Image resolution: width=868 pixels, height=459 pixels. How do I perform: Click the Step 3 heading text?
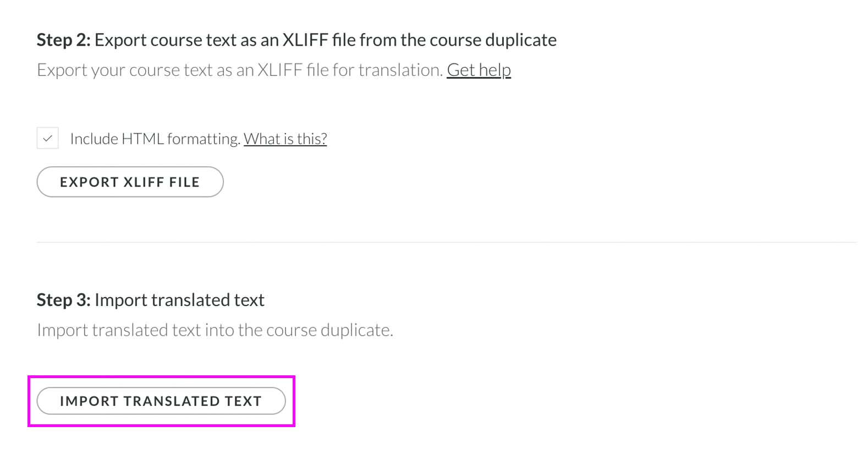pyautogui.click(x=150, y=300)
